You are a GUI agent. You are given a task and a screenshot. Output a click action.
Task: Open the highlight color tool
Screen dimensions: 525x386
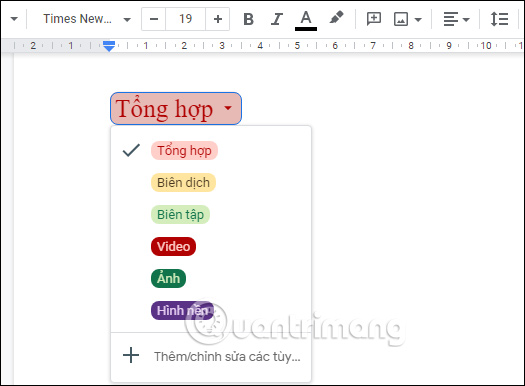(x=336, y=18)
